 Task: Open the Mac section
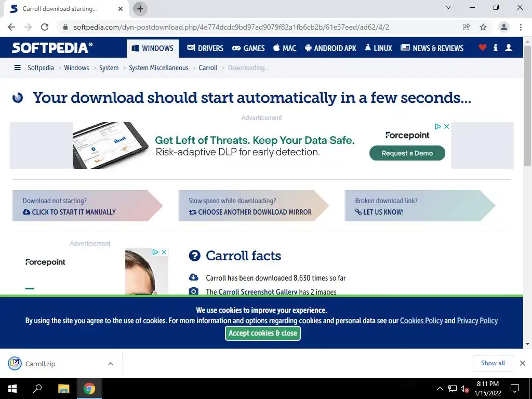(x=285, y=48)
